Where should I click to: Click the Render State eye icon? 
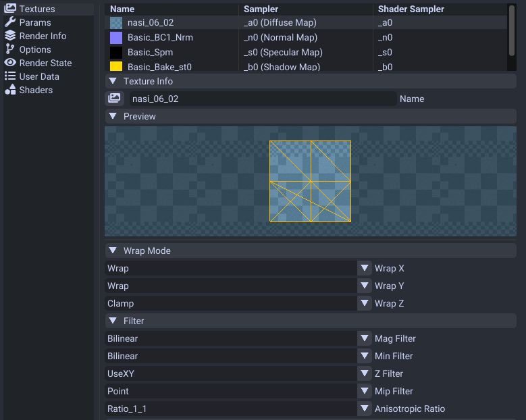point(10,63)
